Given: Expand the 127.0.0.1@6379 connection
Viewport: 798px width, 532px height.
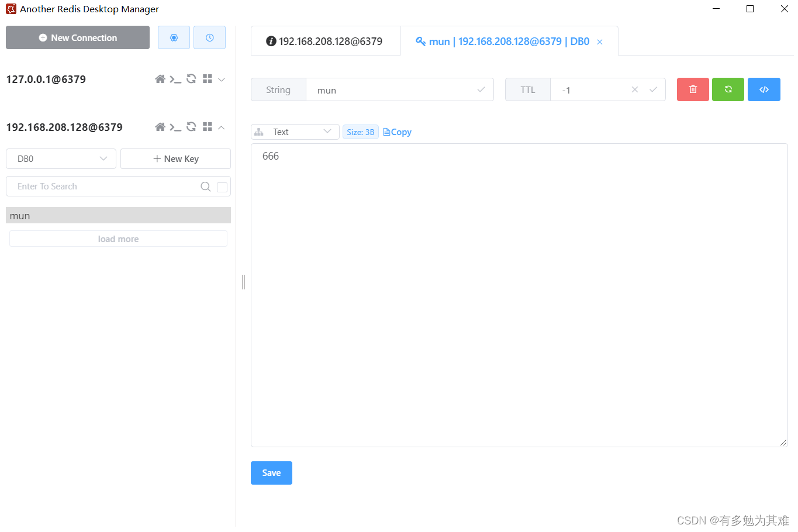Looking at the screenshot, I should pos(222,80).
